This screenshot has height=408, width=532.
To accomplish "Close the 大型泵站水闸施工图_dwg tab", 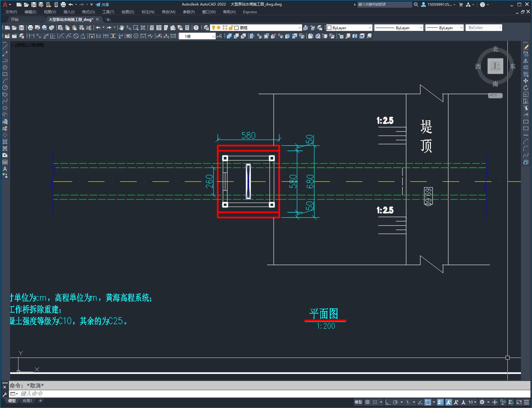I will click(97, 19).
